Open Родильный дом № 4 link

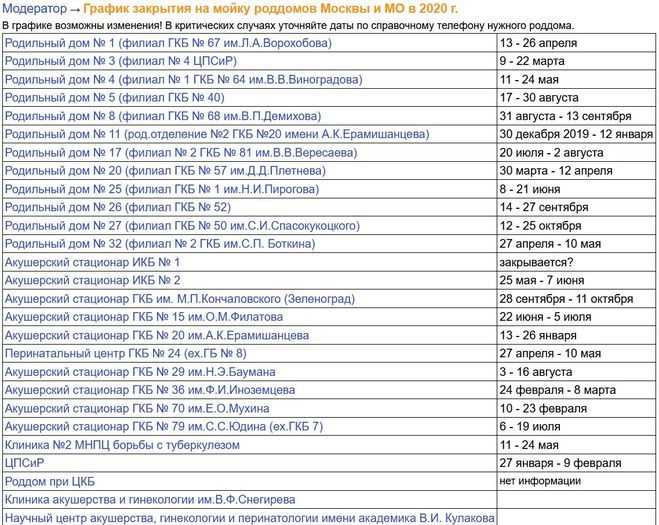pos(183,79)
